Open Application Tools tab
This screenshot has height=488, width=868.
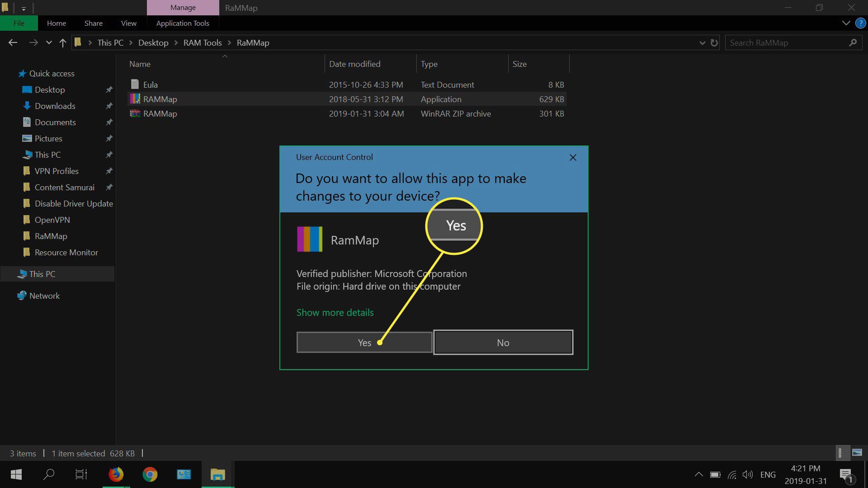183,23
